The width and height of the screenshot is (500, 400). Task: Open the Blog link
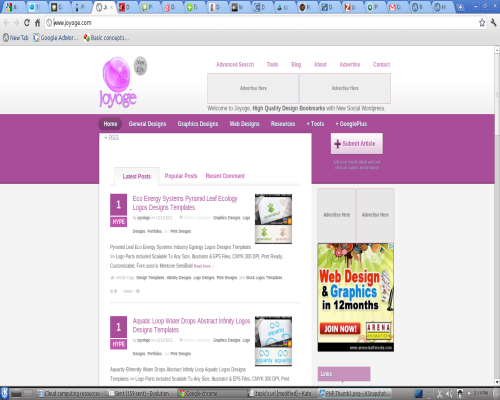(x=296, y=64)
